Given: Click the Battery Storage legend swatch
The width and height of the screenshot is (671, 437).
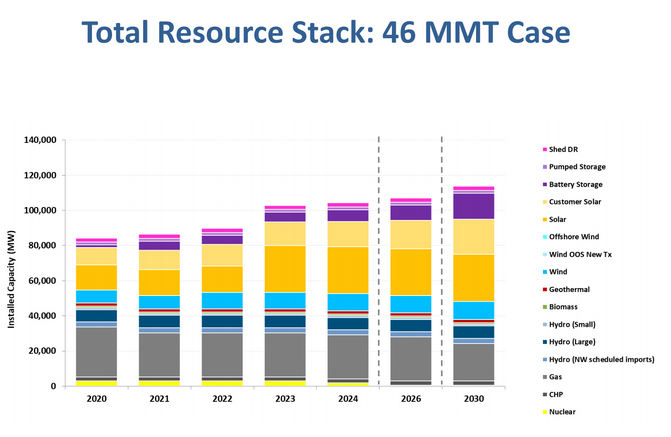Looking at the screenshot, I should (x=545, y=184).
